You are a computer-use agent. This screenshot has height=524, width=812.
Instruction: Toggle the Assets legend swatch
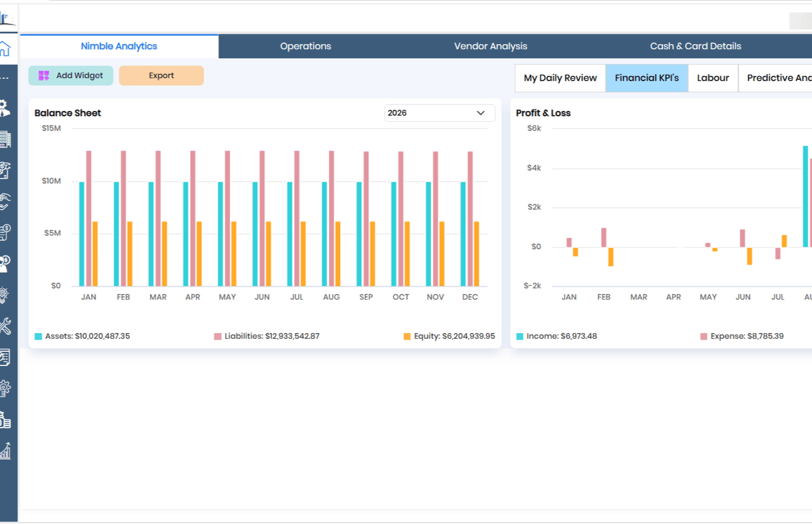pyautogui.click(x=38, y=337)
